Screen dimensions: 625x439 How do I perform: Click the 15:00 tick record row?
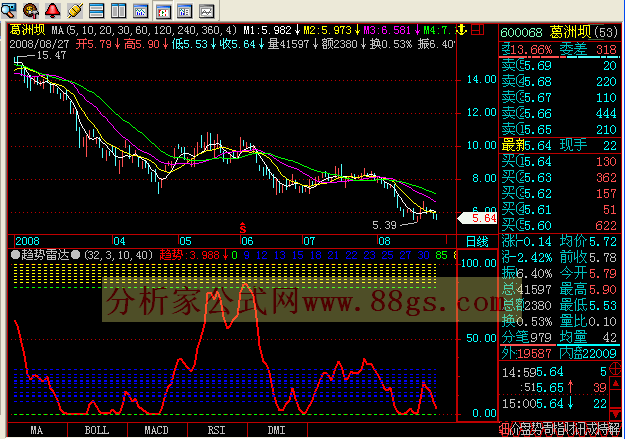[x=554, y=404]
